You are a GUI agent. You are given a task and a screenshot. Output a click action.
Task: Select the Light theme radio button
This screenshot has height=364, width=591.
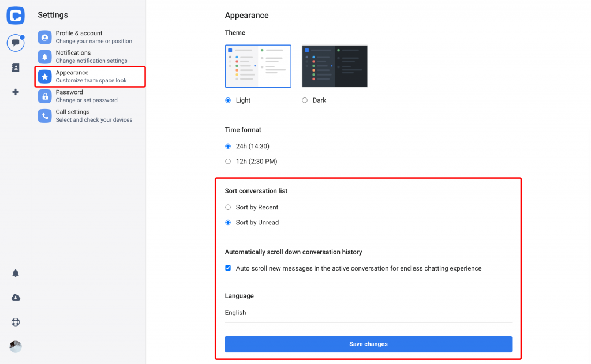[x=228, y=100]
